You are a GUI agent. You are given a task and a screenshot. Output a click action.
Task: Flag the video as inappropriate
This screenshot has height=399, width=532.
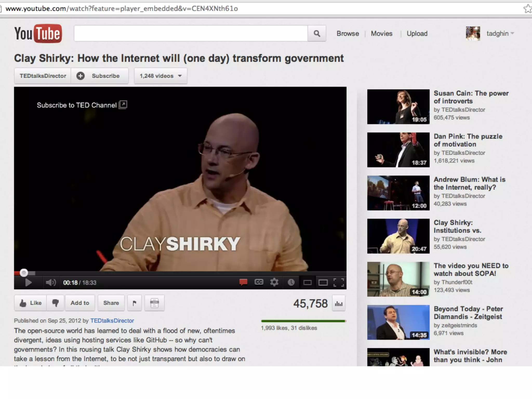[135, 303]
